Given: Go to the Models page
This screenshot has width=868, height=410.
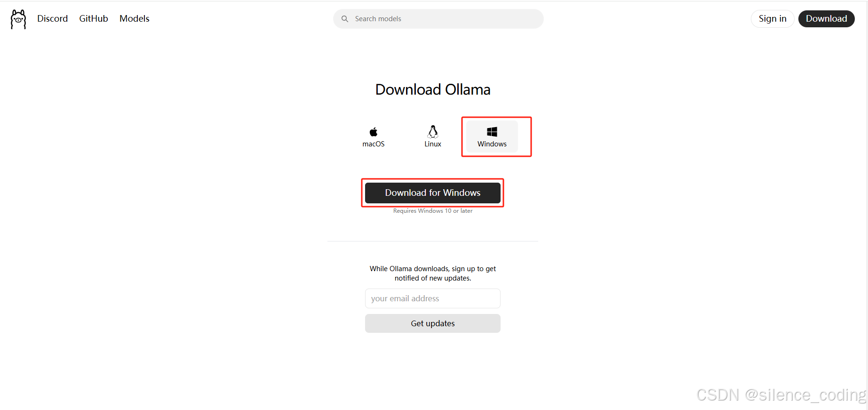Looking at the screenshot, I should tap(135, 18).
